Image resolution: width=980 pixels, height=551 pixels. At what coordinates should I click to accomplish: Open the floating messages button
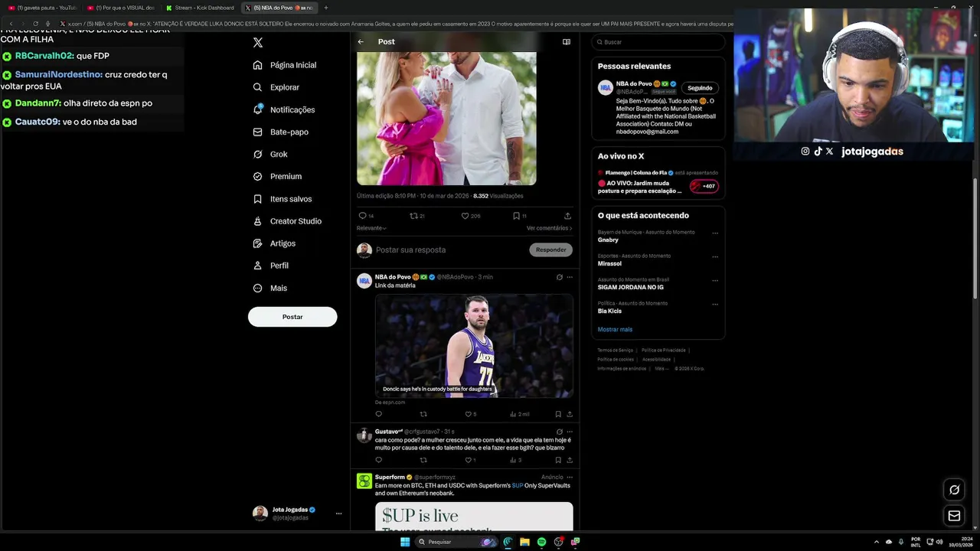coord(954,516)
